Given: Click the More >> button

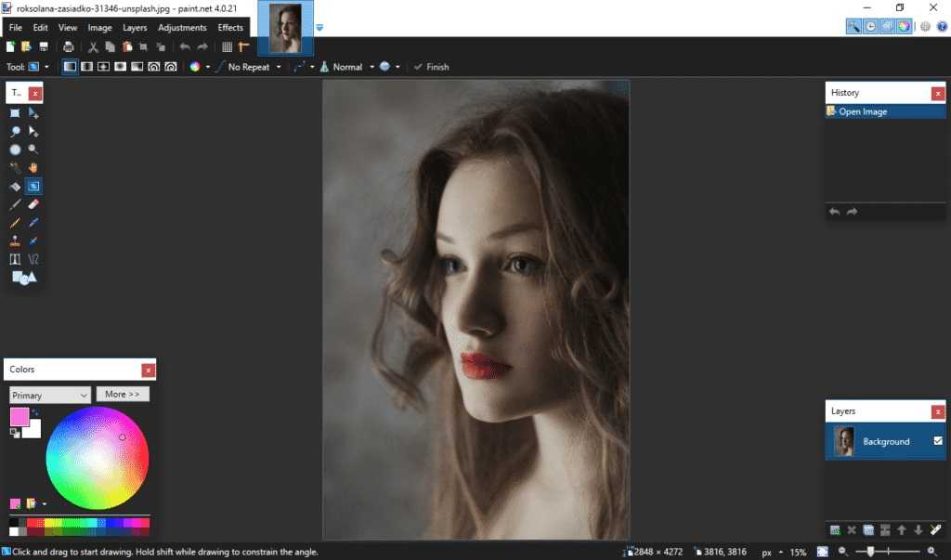Looking at the screenshot, I should [x=123, y=395].
